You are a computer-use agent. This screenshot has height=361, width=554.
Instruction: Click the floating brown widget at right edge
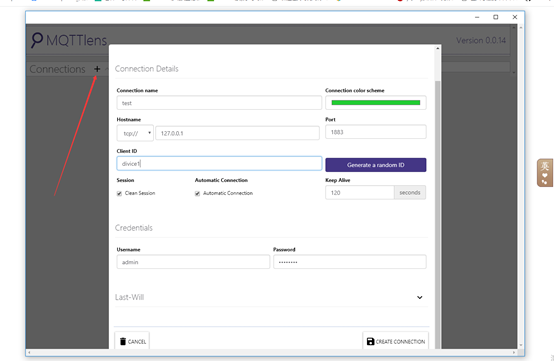point(545,173)
